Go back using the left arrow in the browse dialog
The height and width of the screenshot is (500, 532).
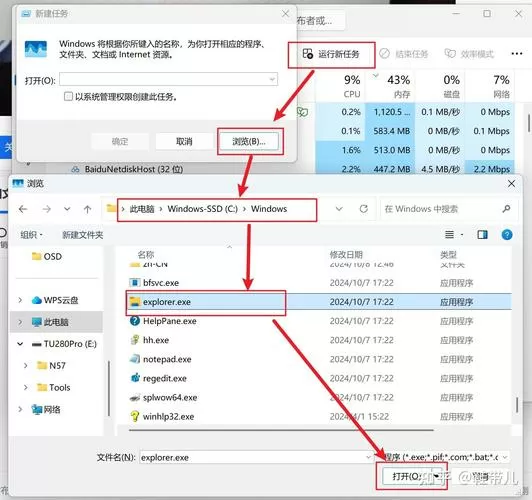point(23,209)
